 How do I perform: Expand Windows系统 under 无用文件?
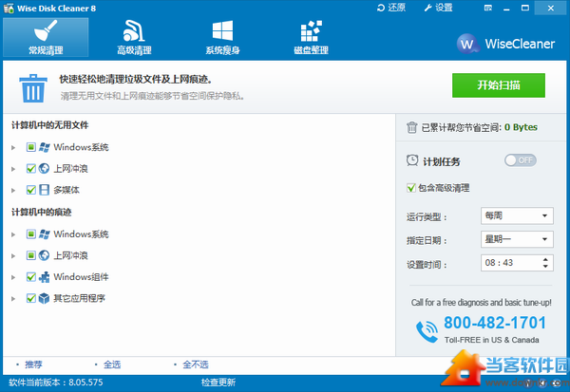tap(13, 147)
